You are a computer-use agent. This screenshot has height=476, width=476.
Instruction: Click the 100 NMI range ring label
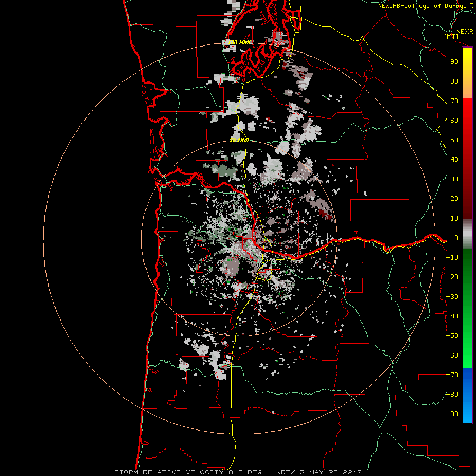point(240,42)
